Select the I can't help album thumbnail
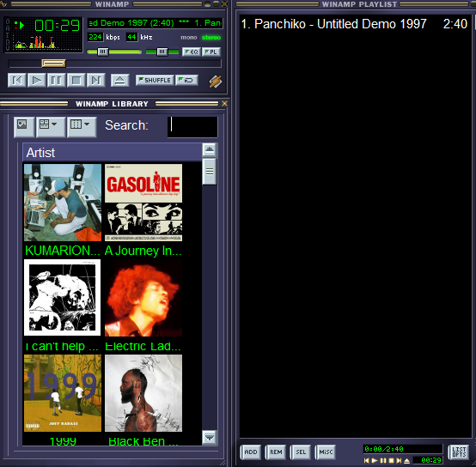This screenshot has width=476, height=467. point(62,298)
